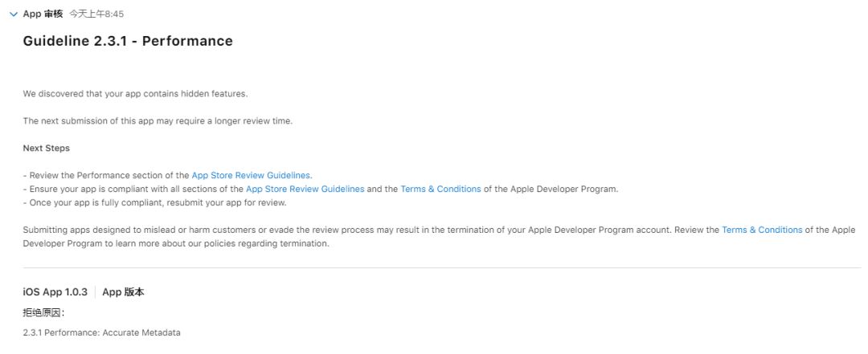The image size is (868, 354).
Task: Click the App 版本 label
Action: [x=124, y=292]
